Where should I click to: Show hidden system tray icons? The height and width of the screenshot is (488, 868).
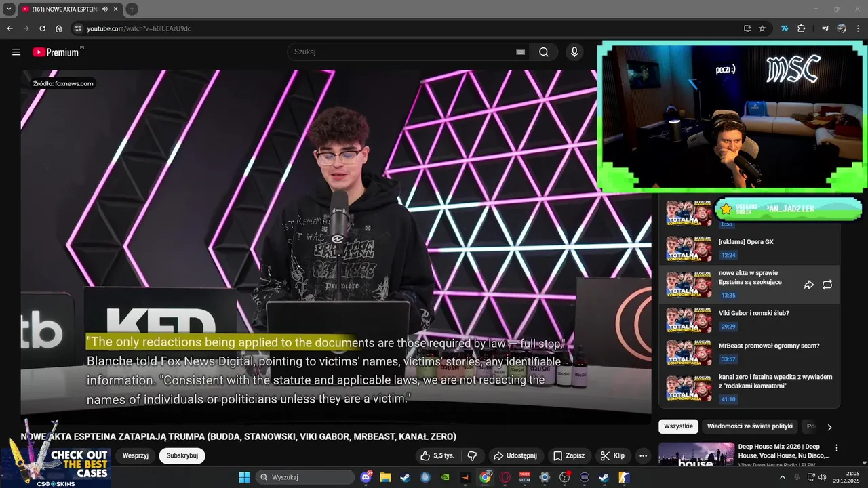[x=782, y=477]
